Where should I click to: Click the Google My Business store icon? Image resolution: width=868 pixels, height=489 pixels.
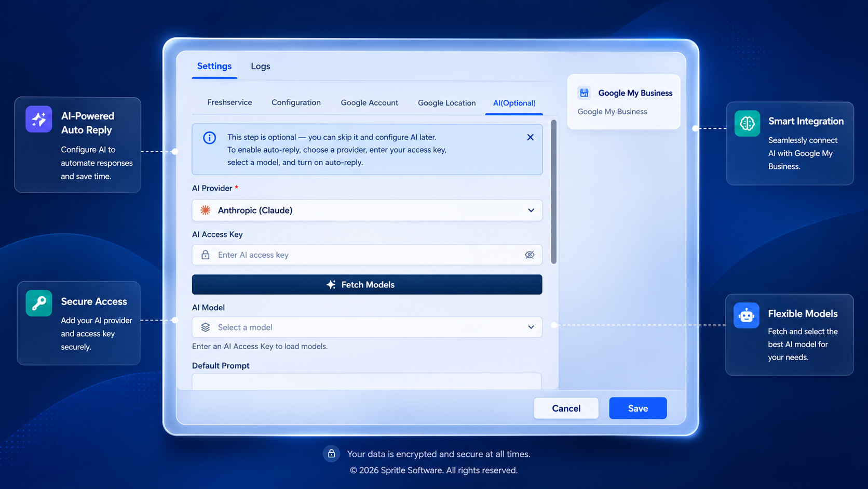(584, 93)
